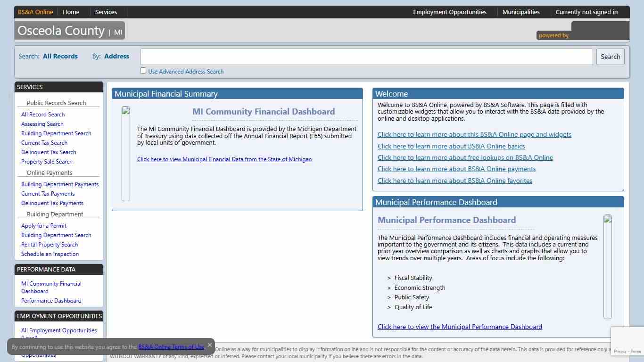Open Delinquent Tax Search from sidebar
644x362 pixels.
pos(49,152)
